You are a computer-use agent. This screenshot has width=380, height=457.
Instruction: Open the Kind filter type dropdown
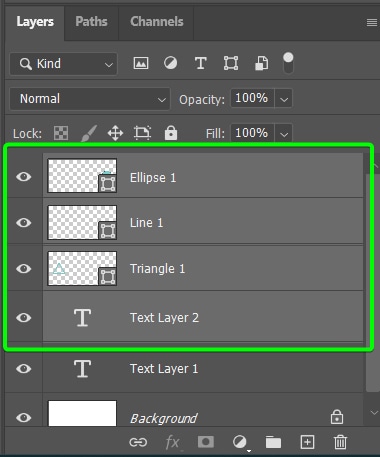pyautogui.click(x=63, y=64)
